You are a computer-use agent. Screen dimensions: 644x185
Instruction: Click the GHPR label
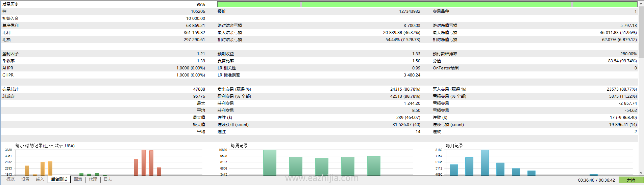pos(8,75)
